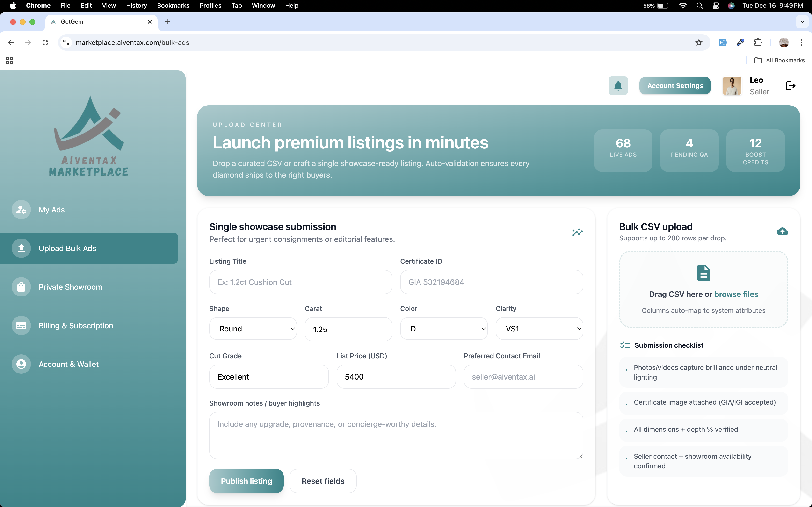Click the notification bell icon

click(x=618, y=86)
